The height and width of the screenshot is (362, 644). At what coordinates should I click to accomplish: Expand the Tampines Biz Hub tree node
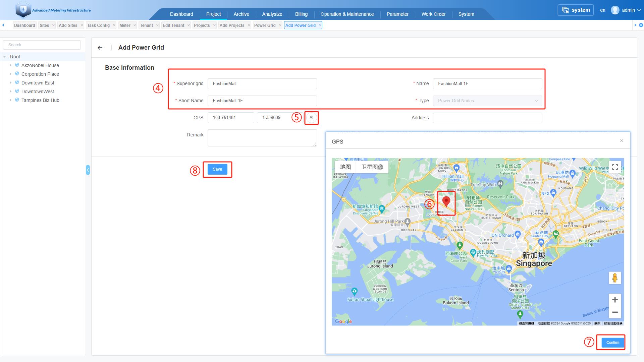(x=10, y=100)
